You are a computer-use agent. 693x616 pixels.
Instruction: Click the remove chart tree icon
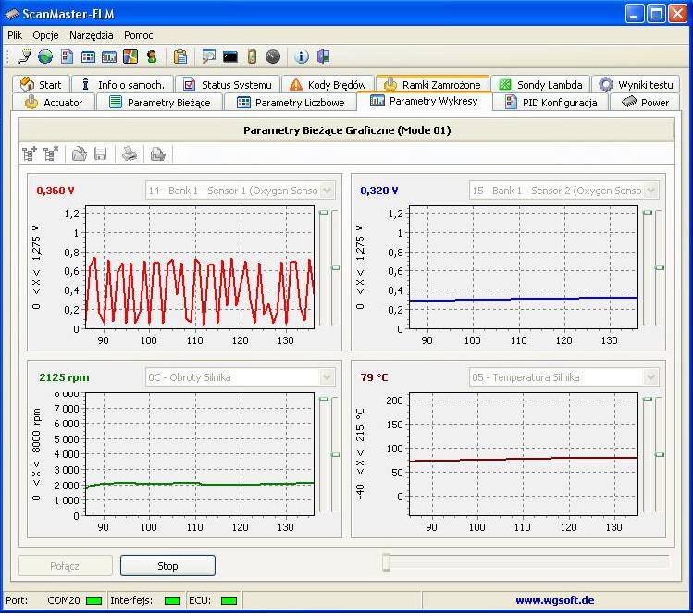pyautogui.click(x=51, y=154)
